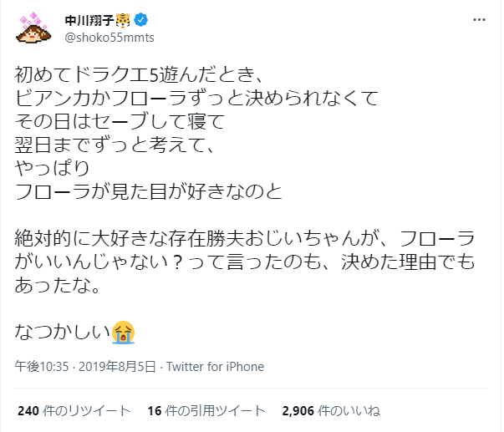This screenshot has height=432, width=504.
Task: Click the crying face emoji
Action: click(123, 333)
